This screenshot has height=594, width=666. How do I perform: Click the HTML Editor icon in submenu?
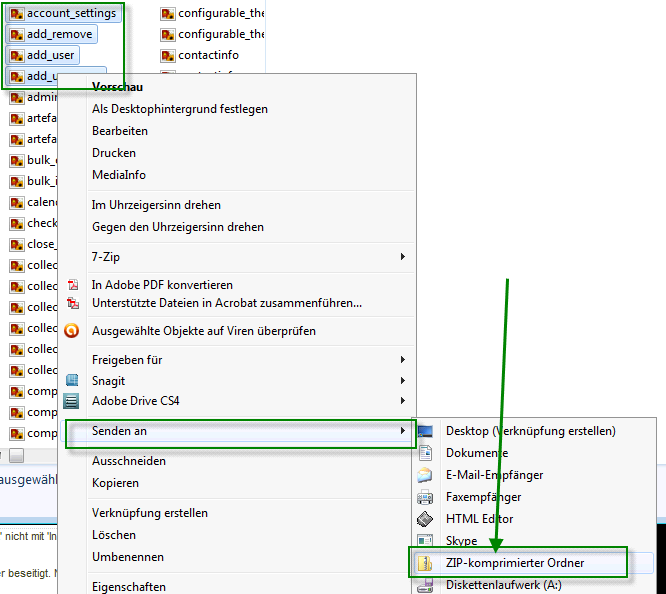click(425, 519)
